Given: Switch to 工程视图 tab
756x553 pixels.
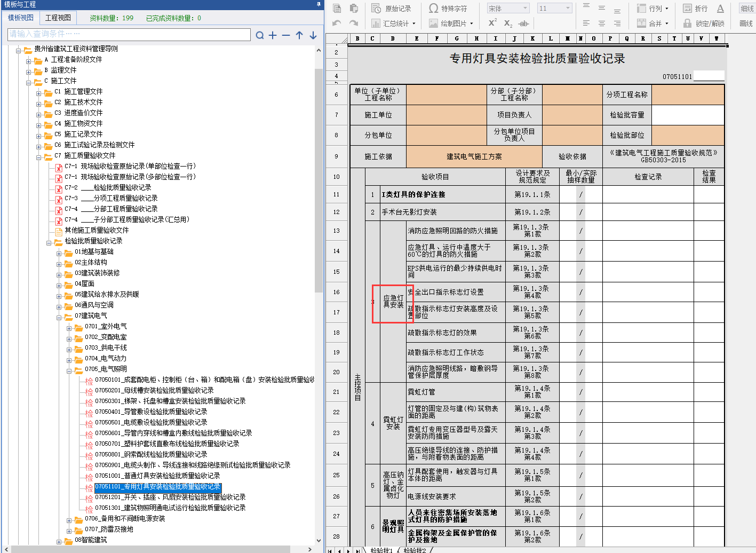Looking at the screenshot, I should (x=58, y=18).
